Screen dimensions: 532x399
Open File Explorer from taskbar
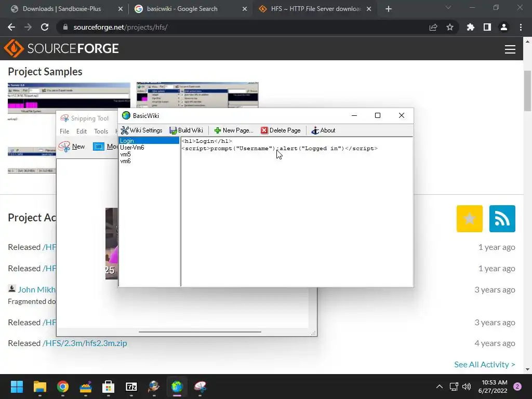pyautogui.click(x=39, y=387)
